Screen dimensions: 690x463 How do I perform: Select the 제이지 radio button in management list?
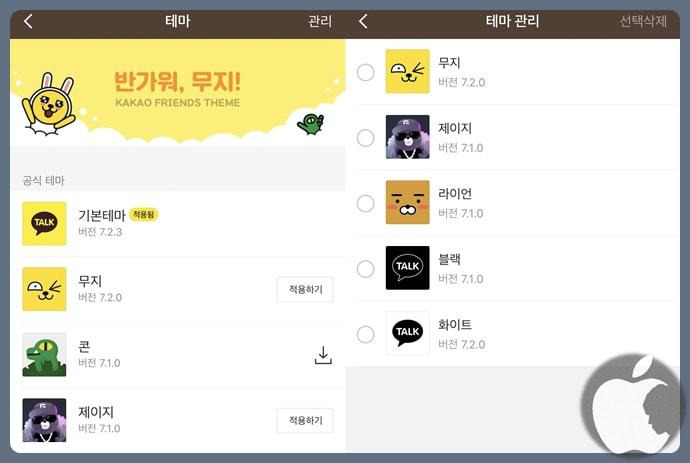click(x=366, y=138)
